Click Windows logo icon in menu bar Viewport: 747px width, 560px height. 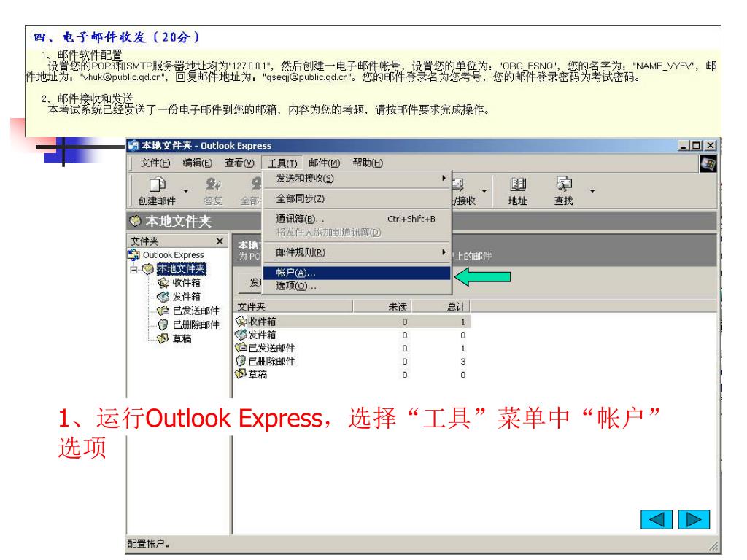[x=708, y=164]
